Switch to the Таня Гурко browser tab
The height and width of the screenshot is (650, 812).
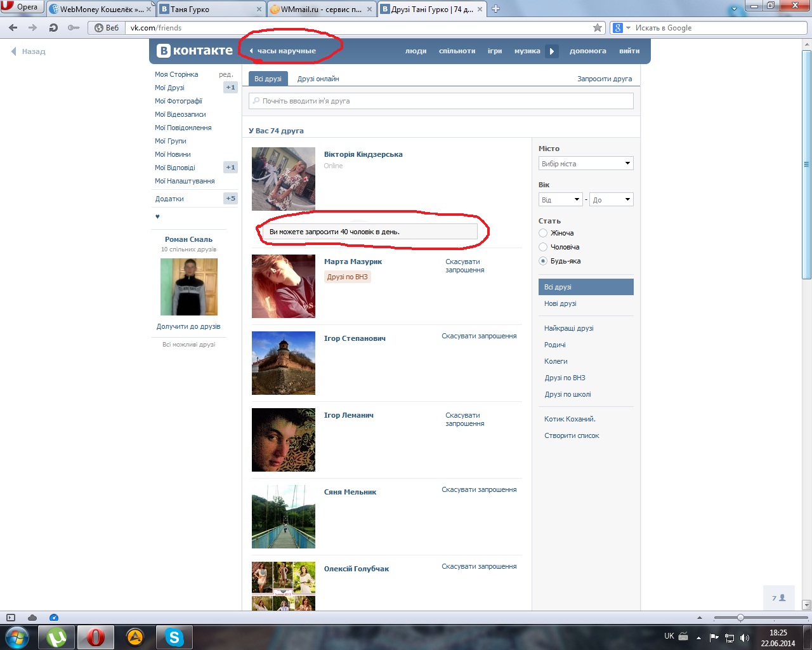(211, 9)
